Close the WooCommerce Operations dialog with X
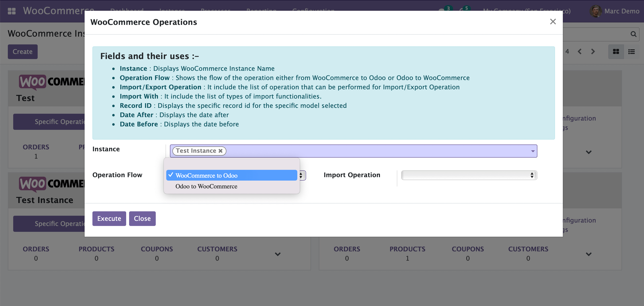Image resolution: width=644 pixels, height=306 pixels. tap(553, 22)
